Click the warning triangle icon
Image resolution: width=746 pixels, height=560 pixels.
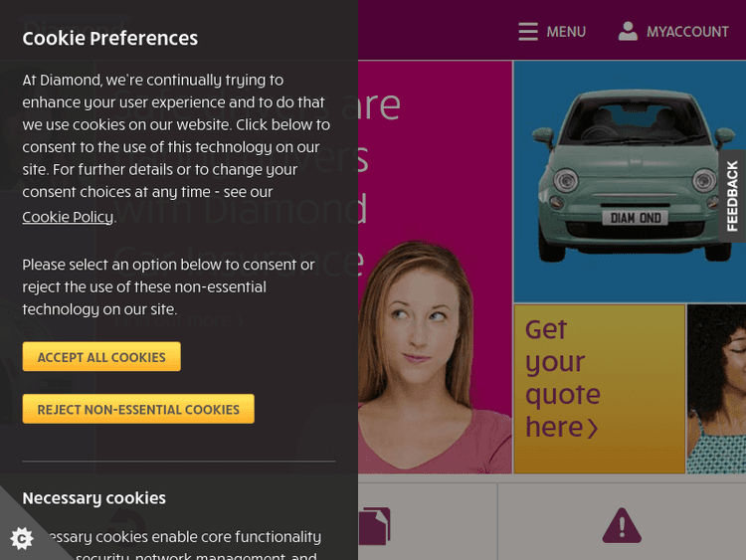tap(622, 525)
